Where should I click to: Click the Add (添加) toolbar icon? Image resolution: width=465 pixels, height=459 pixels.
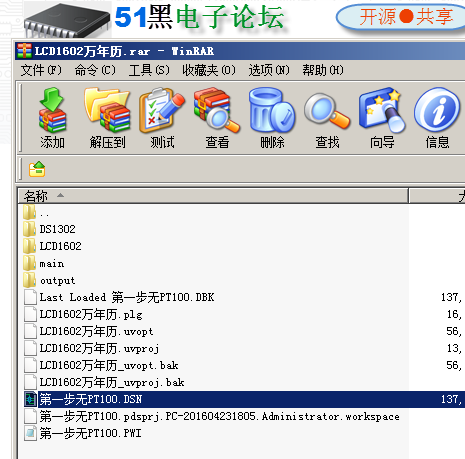click(52, 110)
